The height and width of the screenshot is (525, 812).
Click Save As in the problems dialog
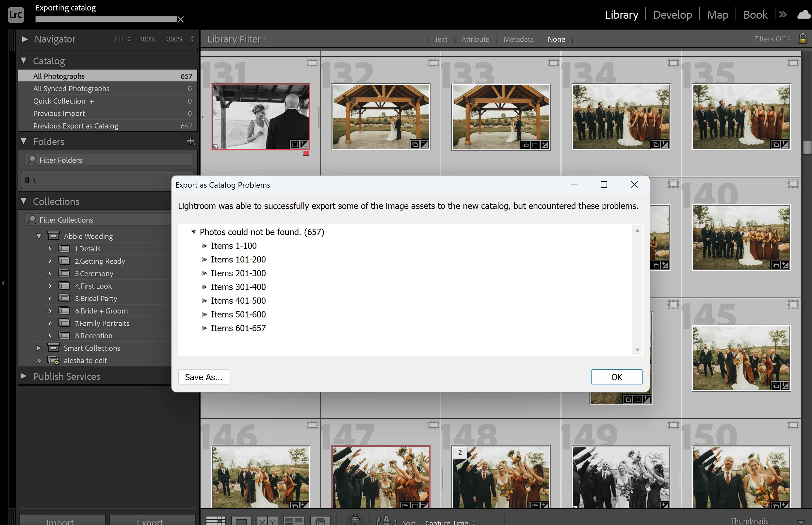[x=204, y=377]
